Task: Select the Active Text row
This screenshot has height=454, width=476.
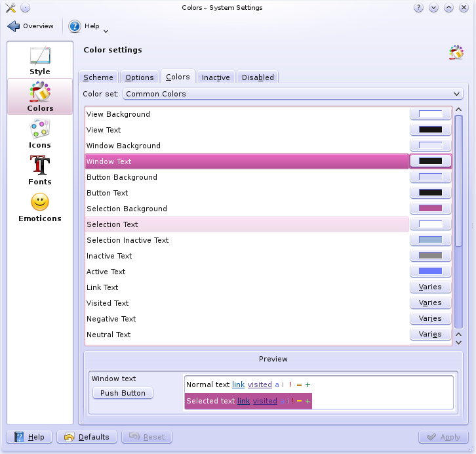Action: [x=247, y=272]
